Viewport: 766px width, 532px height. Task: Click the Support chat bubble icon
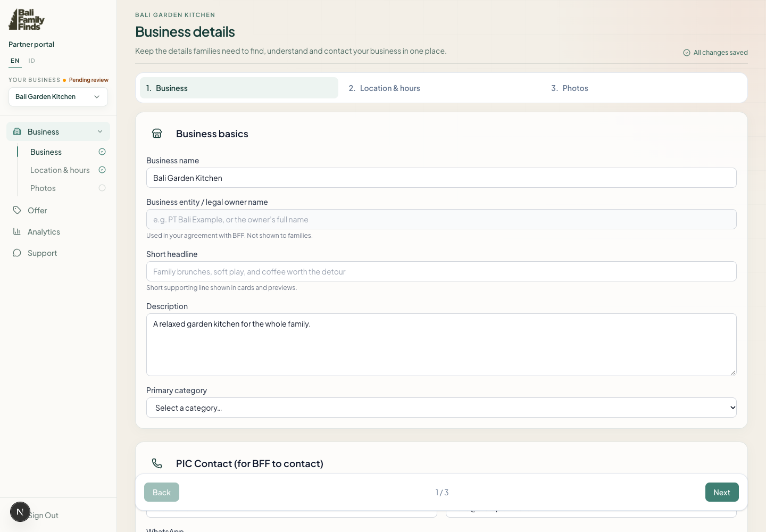(x=17, y=253)
